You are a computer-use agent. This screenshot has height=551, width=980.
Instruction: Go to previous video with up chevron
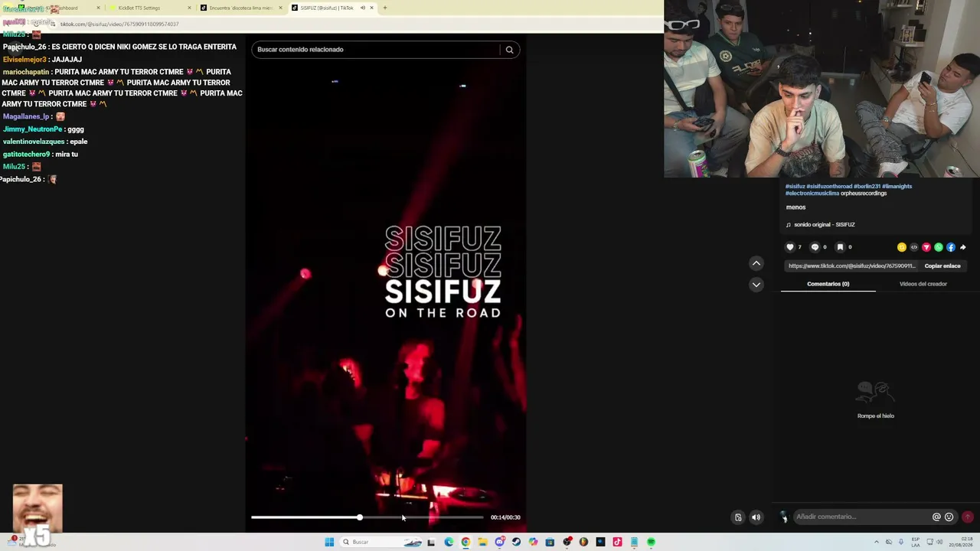pyautogui.click(x=756, y=263)
